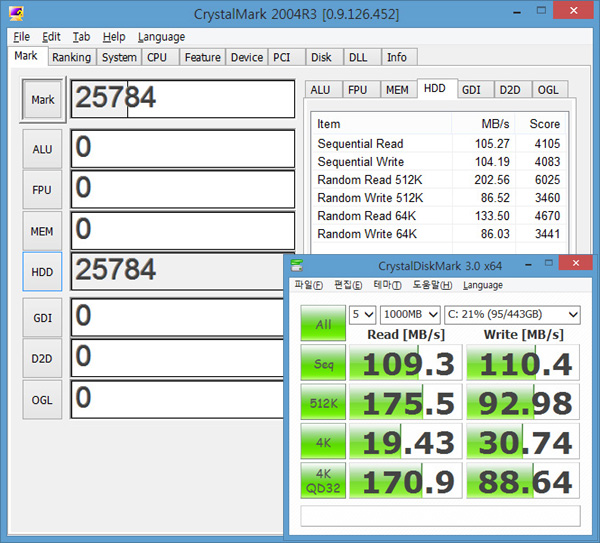The image size is (600, 543).
Task: Select the Random Write 64K row
Action: 439,234
